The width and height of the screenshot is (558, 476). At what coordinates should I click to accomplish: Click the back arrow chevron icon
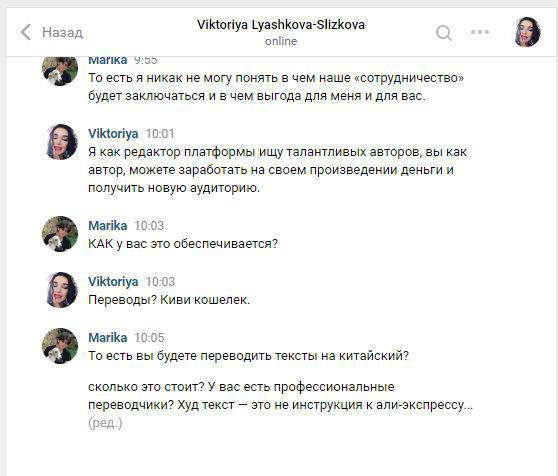click(x=25, y=32)
